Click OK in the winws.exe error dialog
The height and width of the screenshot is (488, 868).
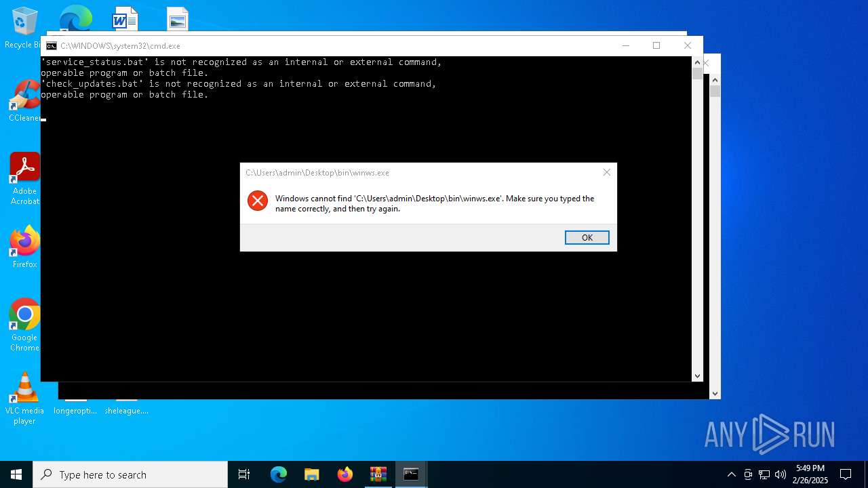tap(587, 237)
